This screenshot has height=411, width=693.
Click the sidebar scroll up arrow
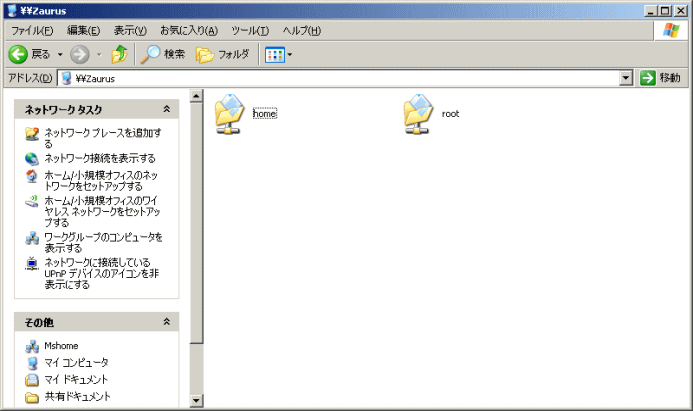(196, 95)
